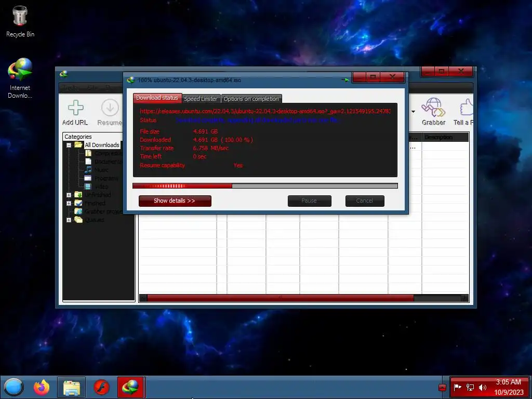Click the Transfer rate 6.758 MB/sec value
This screenshot has height=399, width=532.
(211, 148)
